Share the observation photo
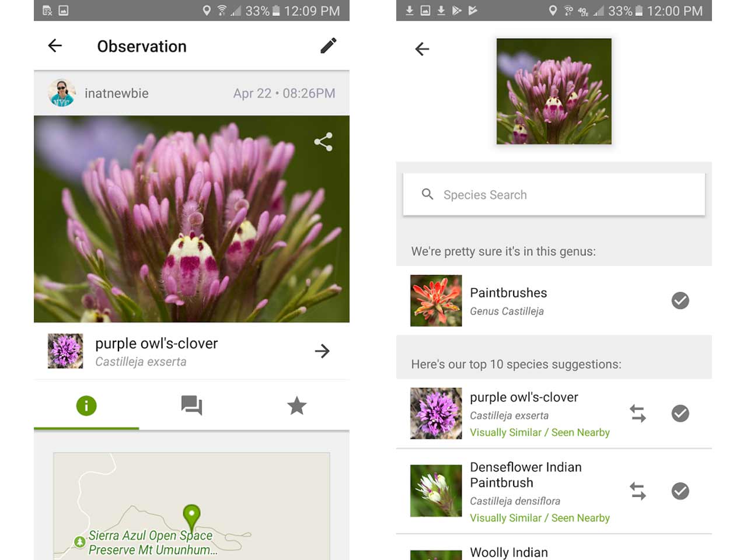 click(323, 142)
